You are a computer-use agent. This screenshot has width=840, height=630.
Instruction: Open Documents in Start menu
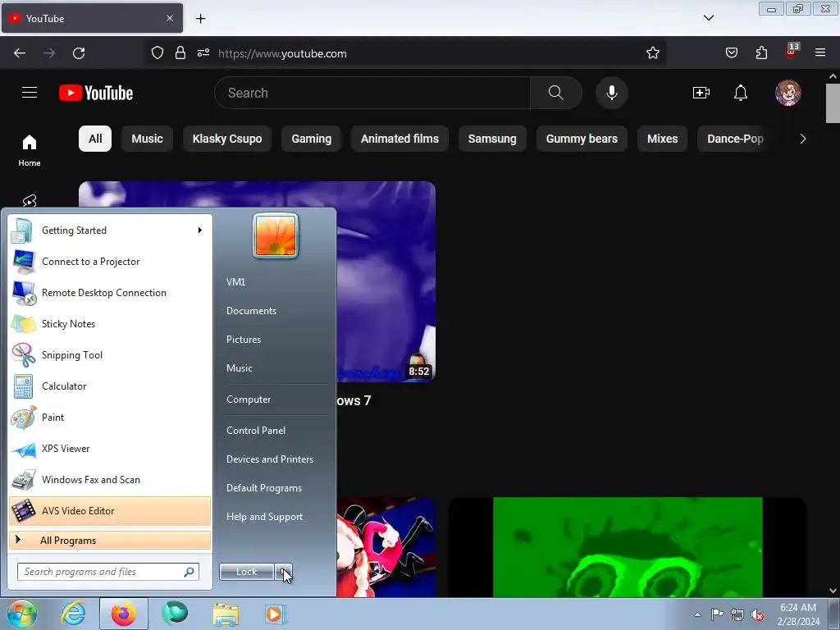251,311
